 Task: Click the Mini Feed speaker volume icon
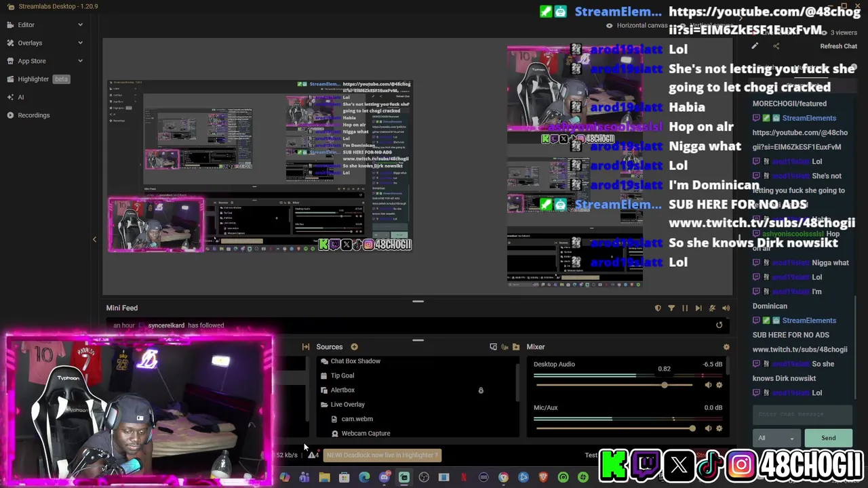coord(726,308)
